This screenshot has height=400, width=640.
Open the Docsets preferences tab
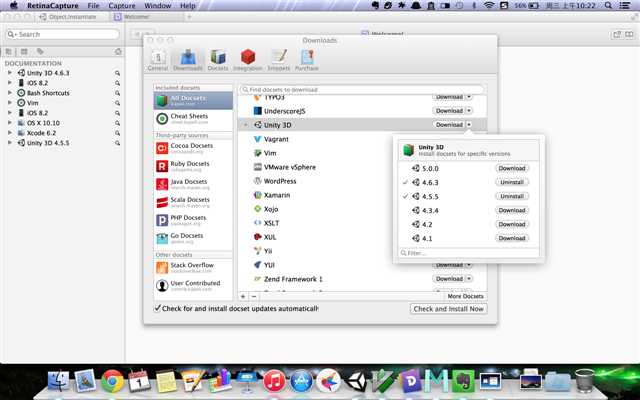pyautogui.click(x=218, y=60)
